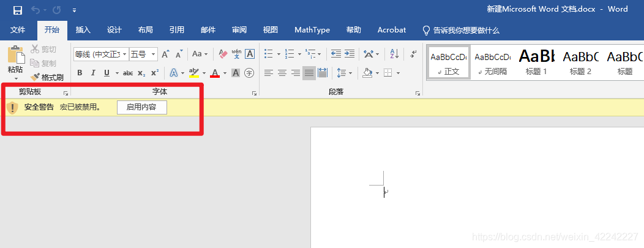Open the borders dropdown arrow
The height and width of the screenshot is (248, 644).
(x=399, y=73)
